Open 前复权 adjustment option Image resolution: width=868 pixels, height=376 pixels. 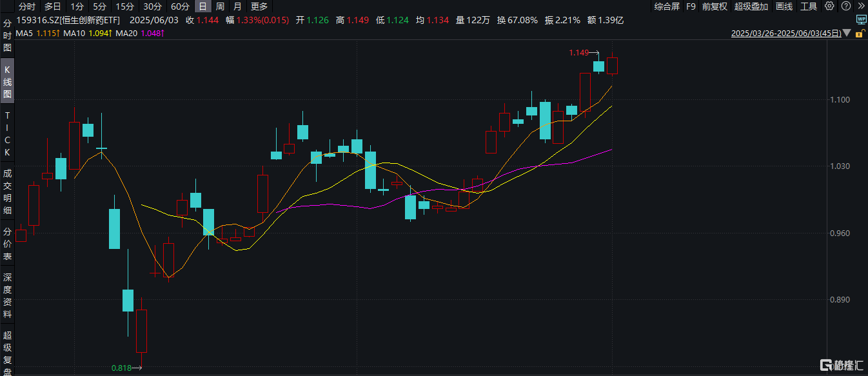715,6
